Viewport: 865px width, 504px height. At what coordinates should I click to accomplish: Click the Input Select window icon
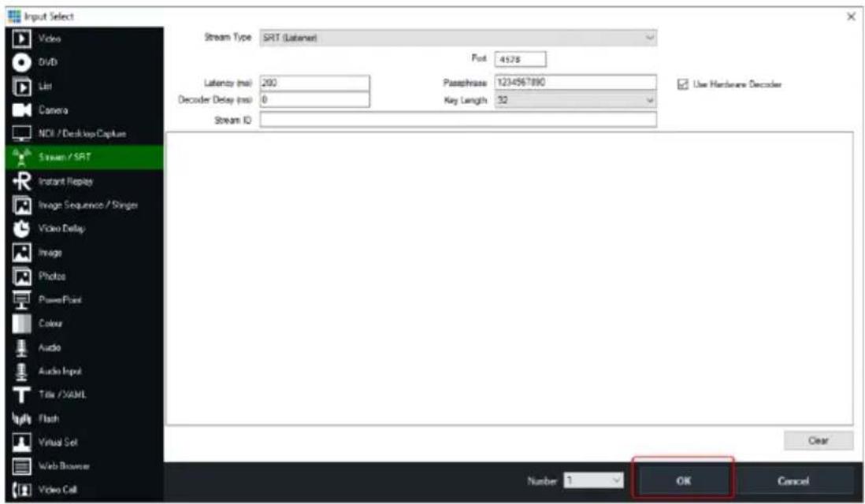(x=14, y=16)
